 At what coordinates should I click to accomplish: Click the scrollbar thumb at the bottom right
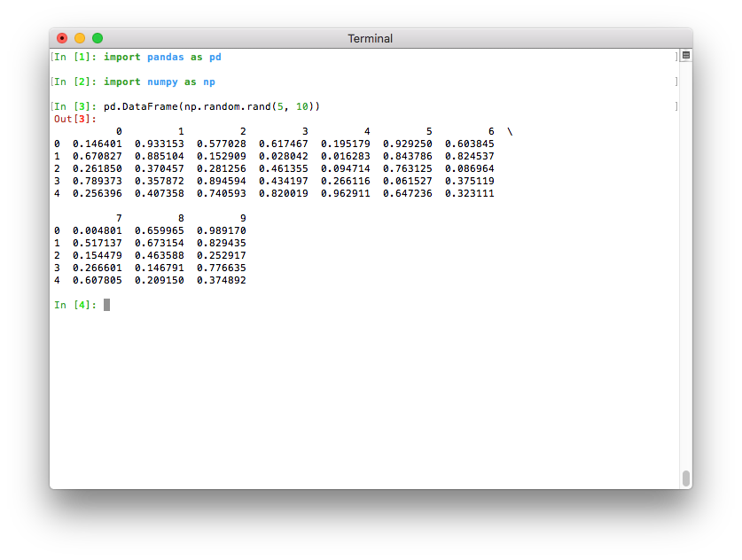point(685,478)
